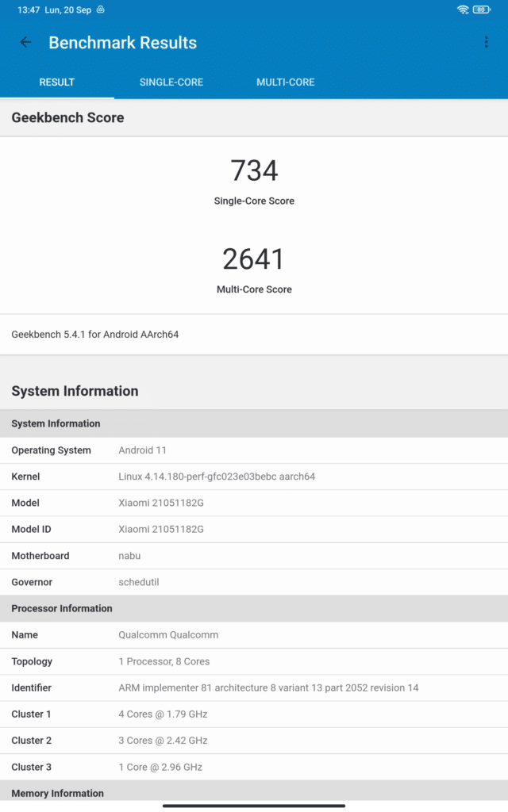The width and height of the screenshot is (508, 812).
Task: Tap the multi-core score 2641
Action: pos(254,259)
